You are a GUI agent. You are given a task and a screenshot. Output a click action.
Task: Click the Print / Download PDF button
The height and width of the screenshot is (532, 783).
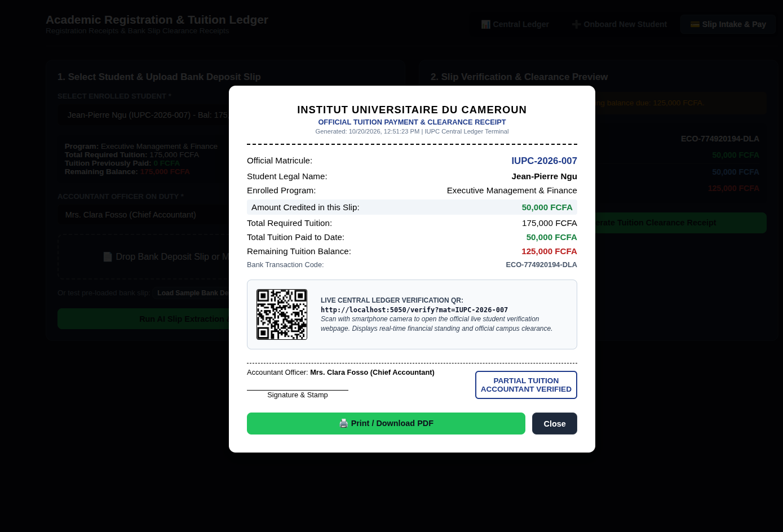(x=386, y=423)
